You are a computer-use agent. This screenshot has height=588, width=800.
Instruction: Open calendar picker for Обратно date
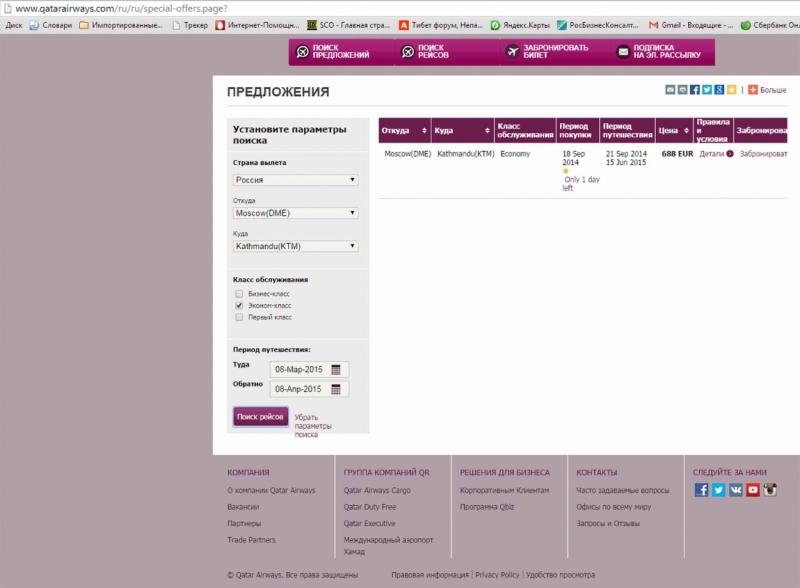[336, 389]
